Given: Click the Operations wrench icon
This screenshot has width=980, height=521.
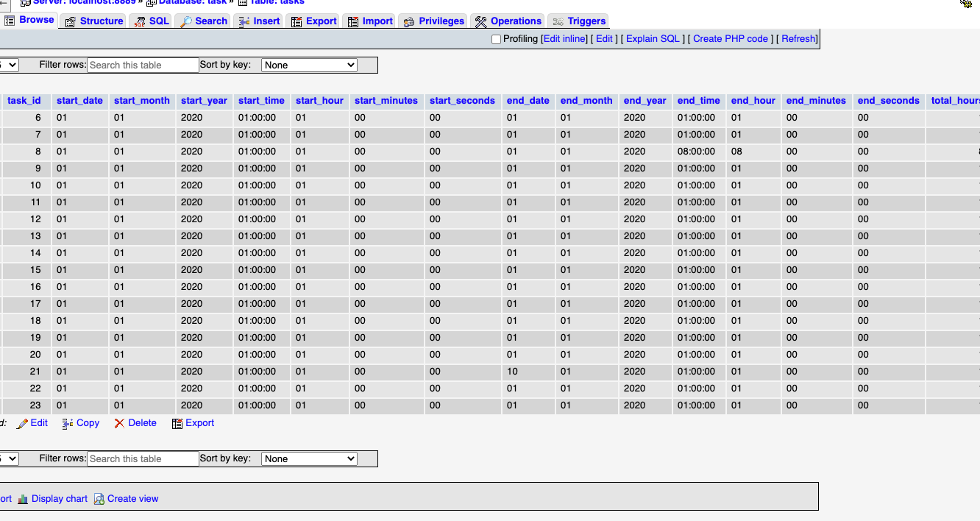Looking at the screenshot, I should (481, 21).
